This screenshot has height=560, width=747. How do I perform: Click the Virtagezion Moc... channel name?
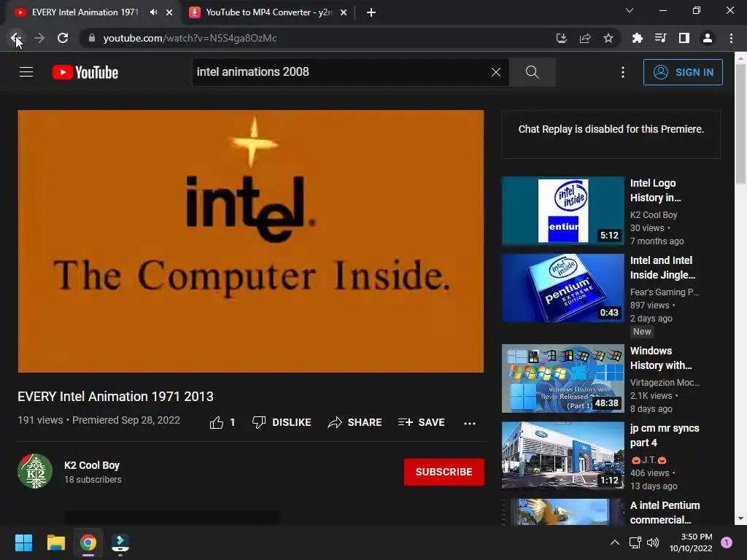(665, 382)
